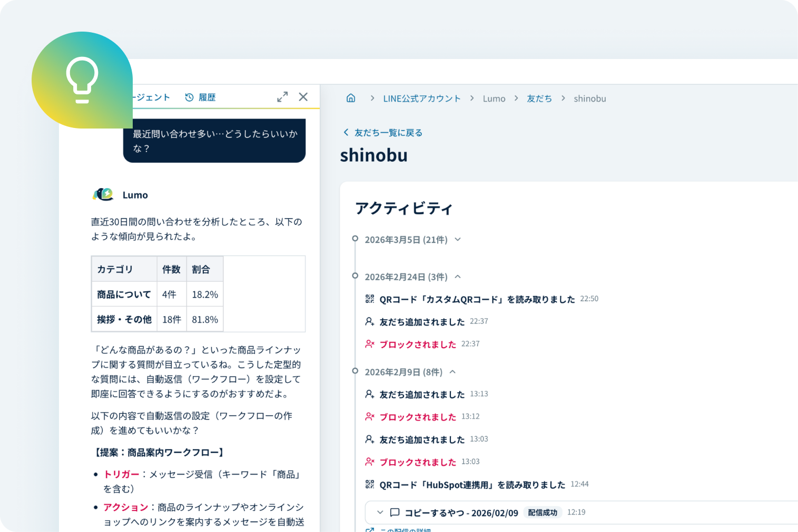Select the home icon in the breadcrumb
The height and width of the screenshot is (532, 798).
[x=351, y=98]
